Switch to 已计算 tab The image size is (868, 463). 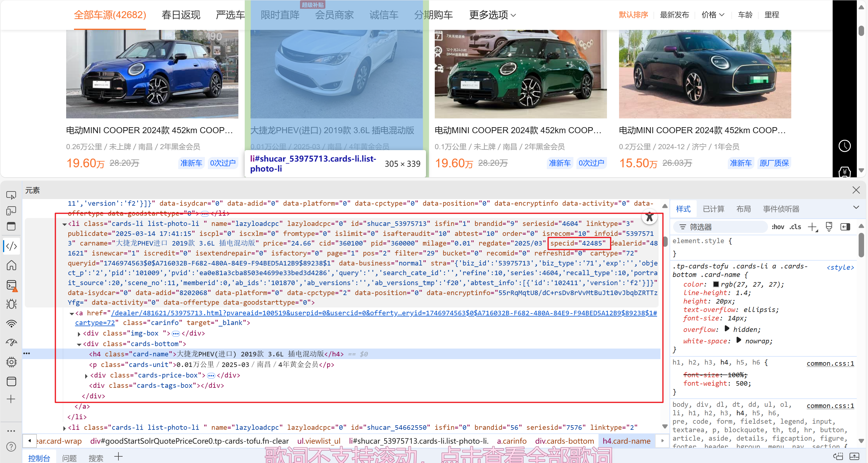click(713, 209)
